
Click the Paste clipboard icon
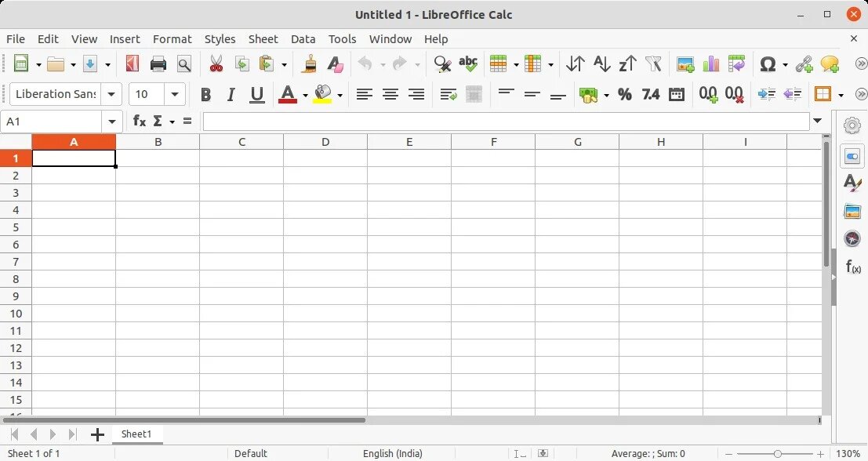(267, 64)
